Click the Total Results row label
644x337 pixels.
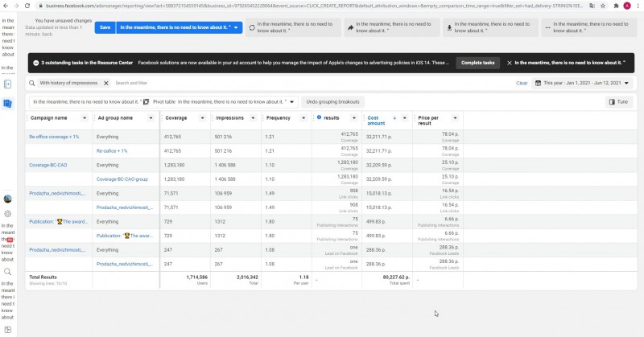pos(43,277)
